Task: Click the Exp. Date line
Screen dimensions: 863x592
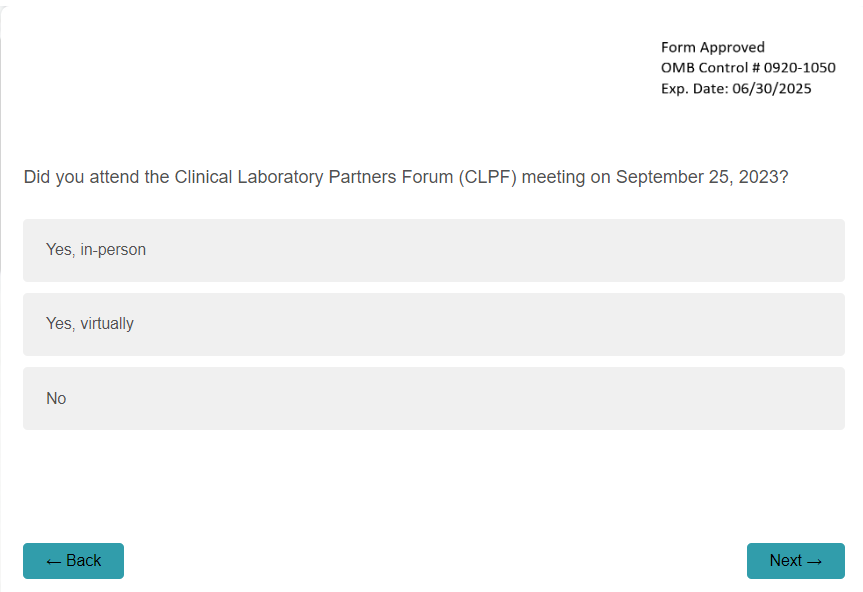Action: (736, 88)
